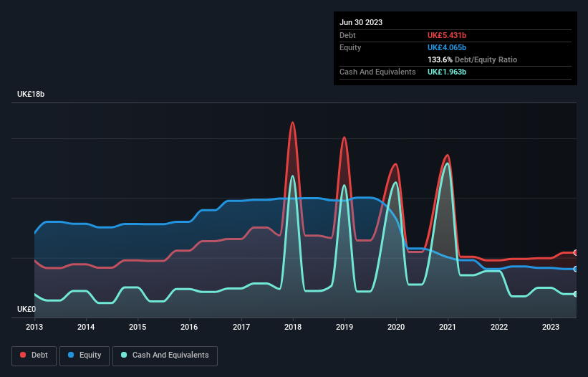This screenshot has height=377, width=588.
Task: Click the 2019 debt peak on chart
Action: point(344,138)
